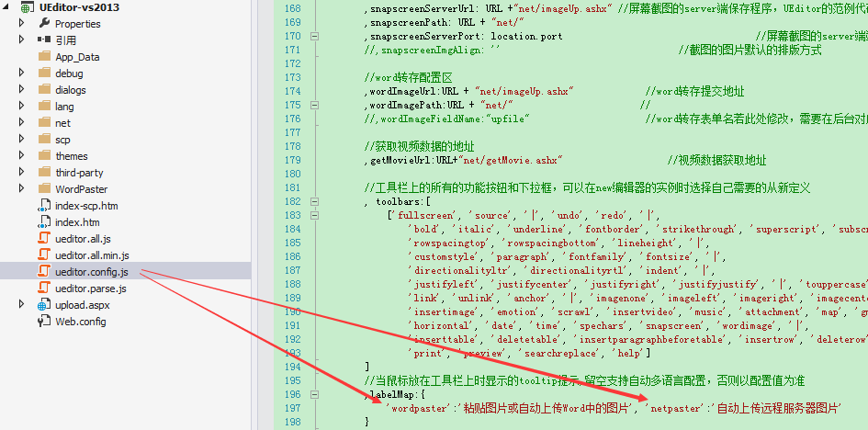The image size is (868, 430).
Task: Select index-scp.htm in the tree
Action: (x=86, y=206)
